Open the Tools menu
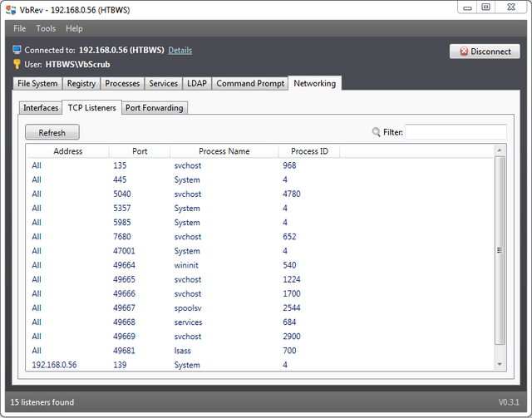Image resolution: width=532 pixels, height=418 pixels. (x=46, y=28)
